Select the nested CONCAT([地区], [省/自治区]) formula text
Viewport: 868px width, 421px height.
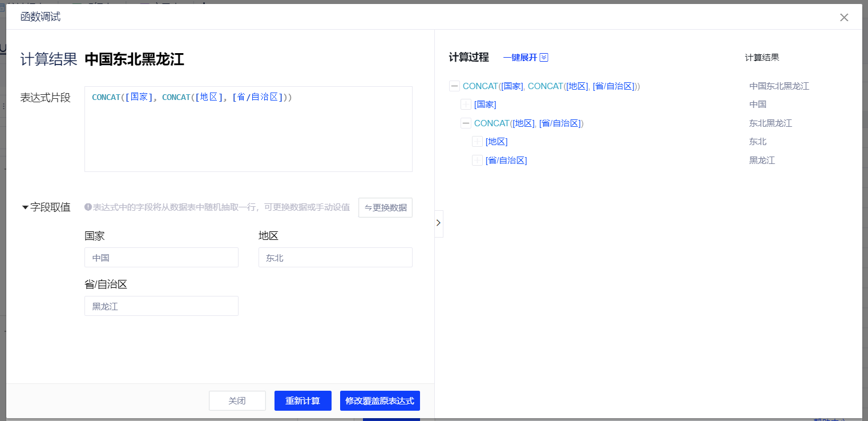pos(528,123)
